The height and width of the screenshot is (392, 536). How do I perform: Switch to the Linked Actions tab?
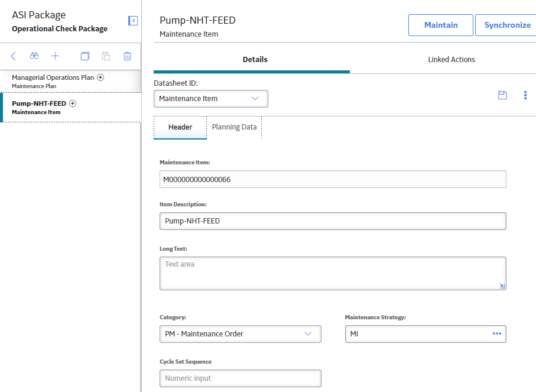tap(451, 60)
